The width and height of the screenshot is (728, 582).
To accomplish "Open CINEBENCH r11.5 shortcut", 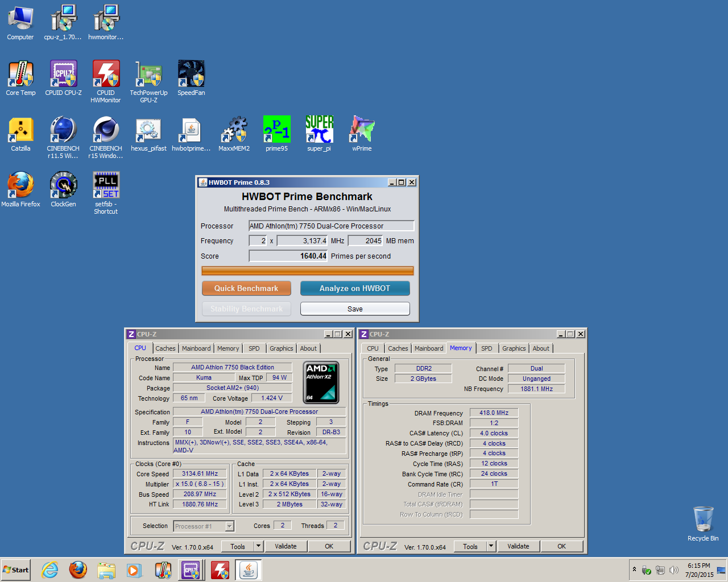I will point(63,137).
